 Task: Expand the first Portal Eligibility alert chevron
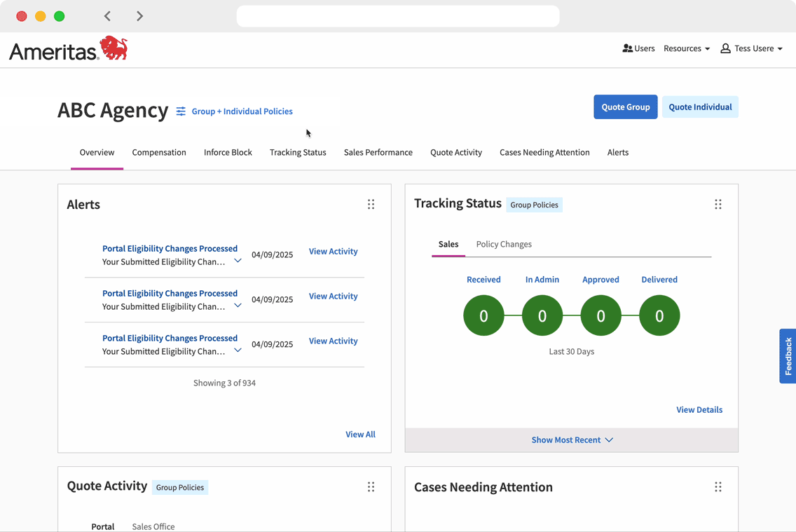(x=238, y=261)
